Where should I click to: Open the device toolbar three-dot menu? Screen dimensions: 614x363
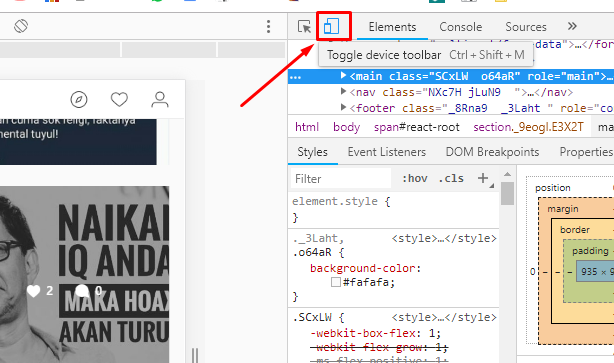point(268,27)
